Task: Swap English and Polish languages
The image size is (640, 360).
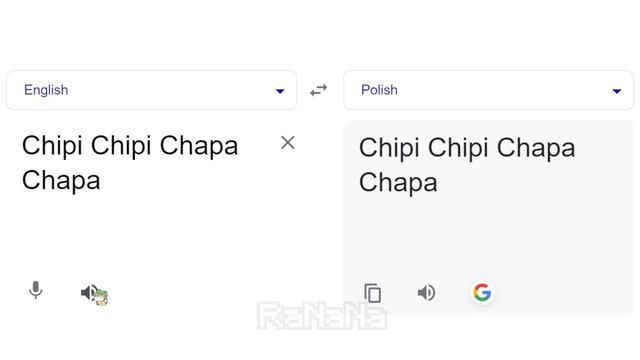Action: [319, 90]
